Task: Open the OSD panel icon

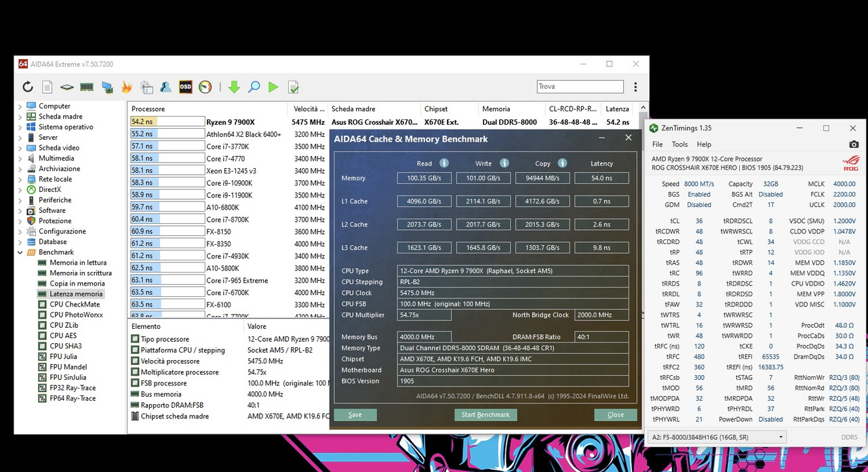Action: tap(185, 87)
